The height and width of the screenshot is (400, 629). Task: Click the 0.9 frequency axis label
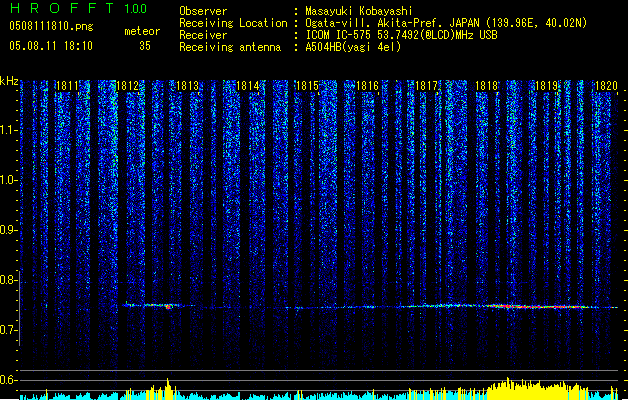(8, 230)
